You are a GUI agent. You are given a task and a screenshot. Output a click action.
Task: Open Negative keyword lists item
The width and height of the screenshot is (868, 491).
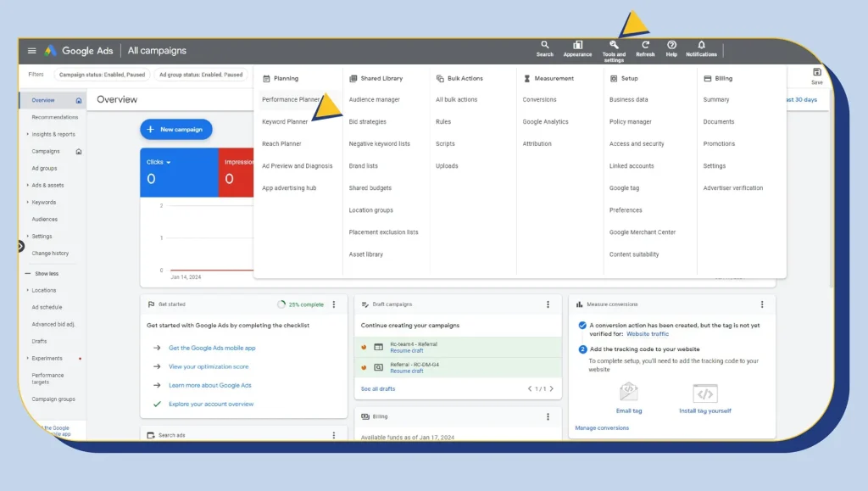pos(379,144)
